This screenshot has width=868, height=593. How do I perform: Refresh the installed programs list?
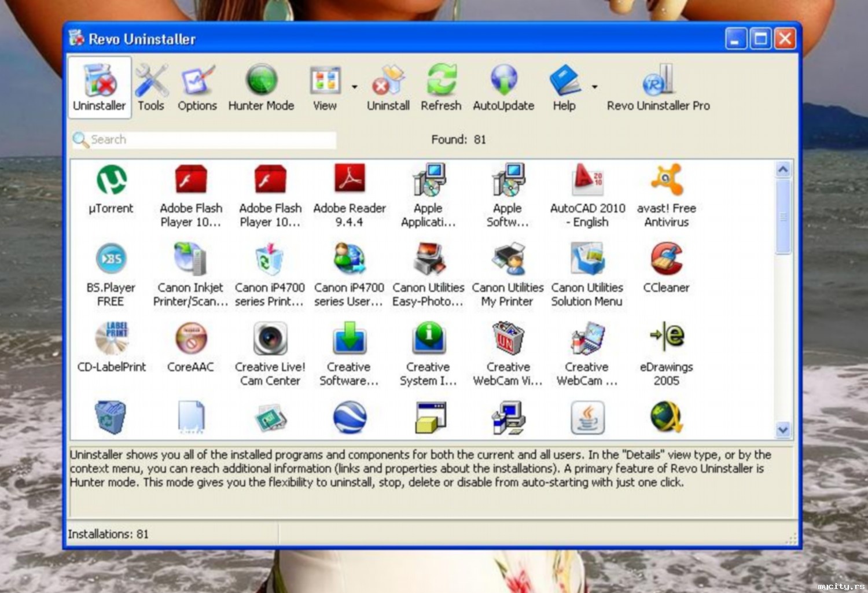(441, 88)
